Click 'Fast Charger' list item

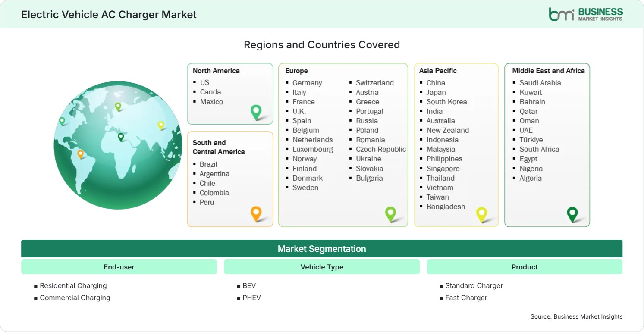(x=466, y=298)
